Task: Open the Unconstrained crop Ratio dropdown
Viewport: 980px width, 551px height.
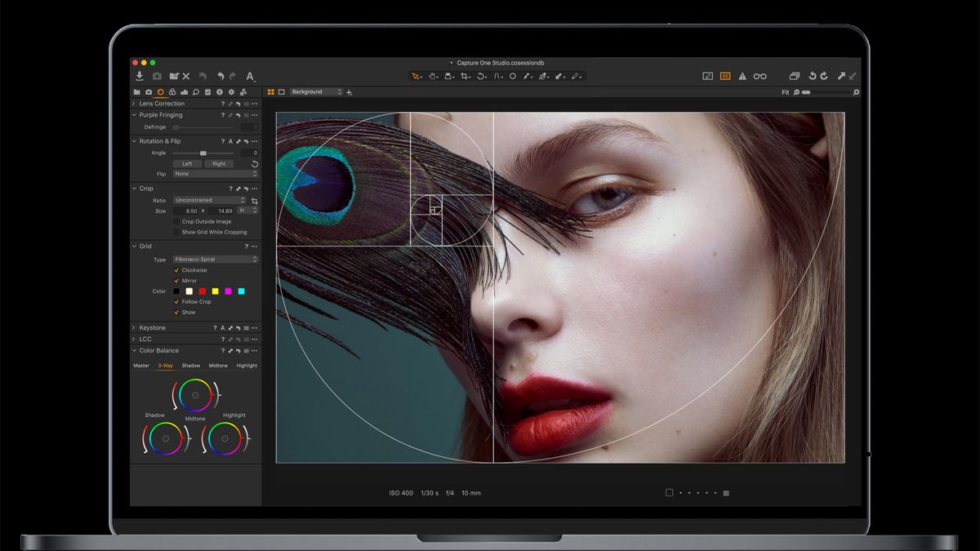Action: [208, 199]
